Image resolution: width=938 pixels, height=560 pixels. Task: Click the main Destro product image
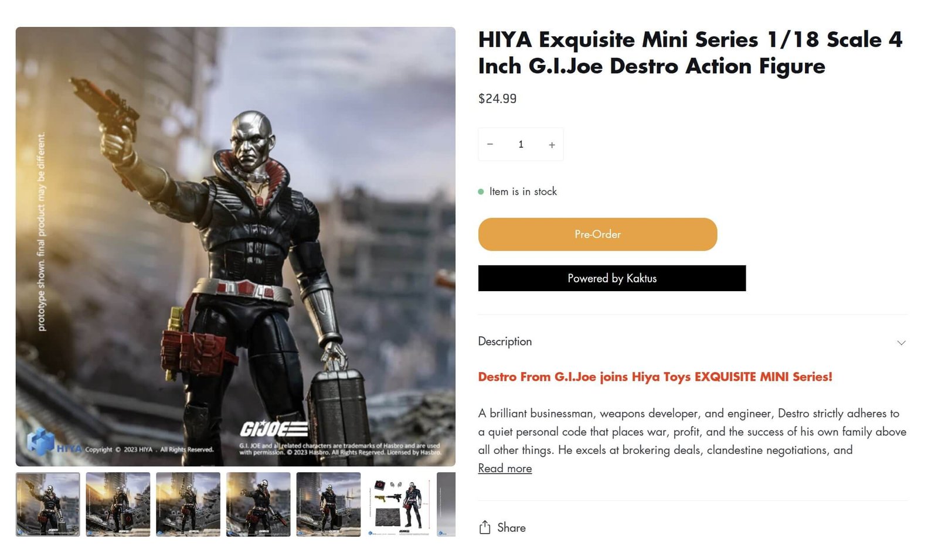(x=236, y=247)
